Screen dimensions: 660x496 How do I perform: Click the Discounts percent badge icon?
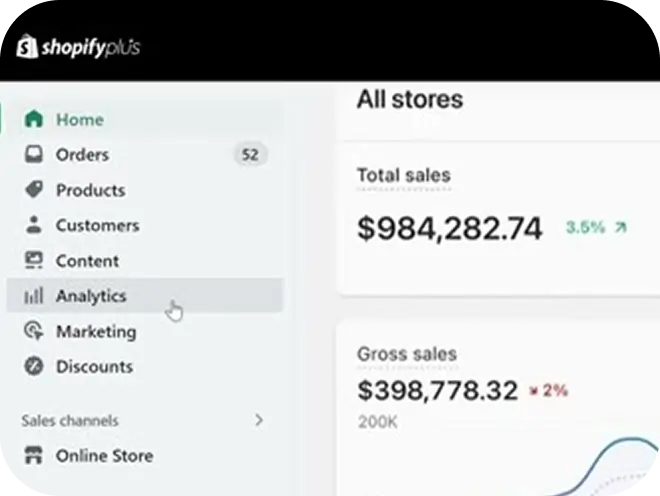tap(34, 366)
